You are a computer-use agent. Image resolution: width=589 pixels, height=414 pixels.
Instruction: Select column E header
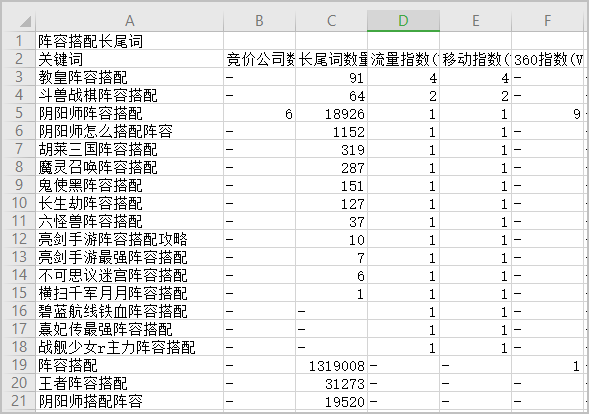pyautogui.click(x=476, y=21)
